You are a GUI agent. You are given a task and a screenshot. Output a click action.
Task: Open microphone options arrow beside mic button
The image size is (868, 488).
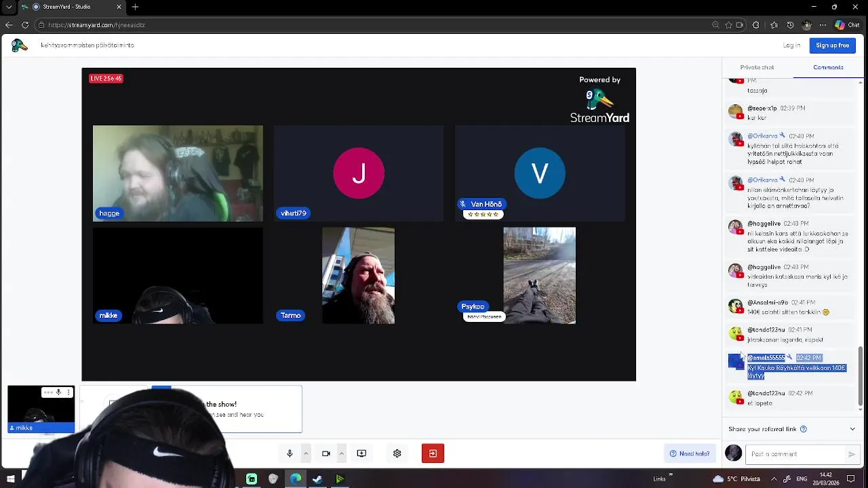coord(306,453)
